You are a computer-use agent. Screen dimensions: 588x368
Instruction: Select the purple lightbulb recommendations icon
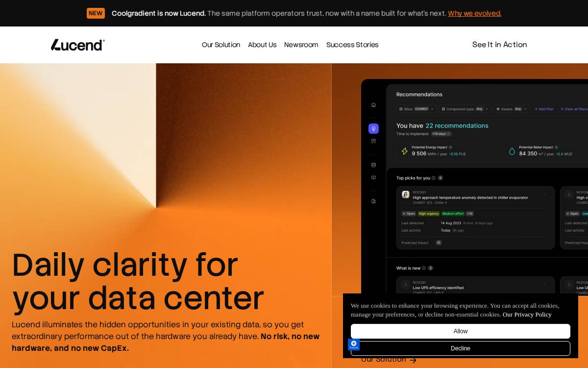point(373,129)
